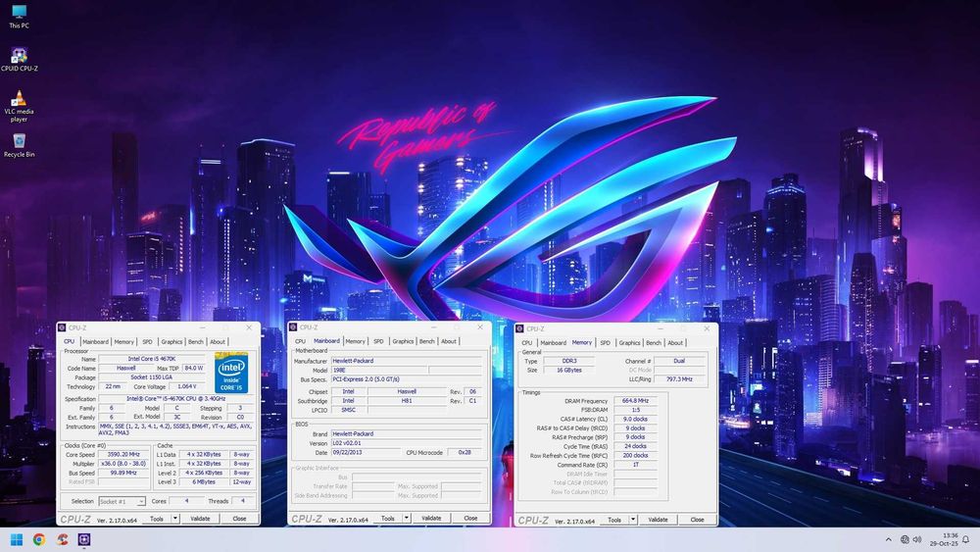This screenshot has width=980, height=552.
Task: Click the 'Socket 1150 LGA' package value
Action: coord(152,376)
